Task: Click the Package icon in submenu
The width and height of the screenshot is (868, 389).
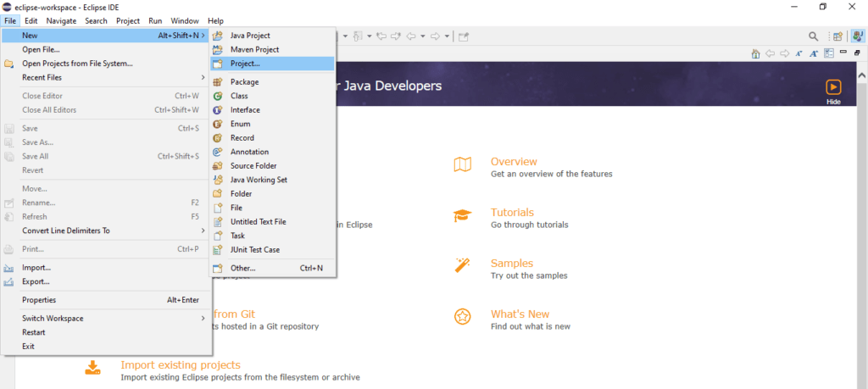Action: pos(218,82)
